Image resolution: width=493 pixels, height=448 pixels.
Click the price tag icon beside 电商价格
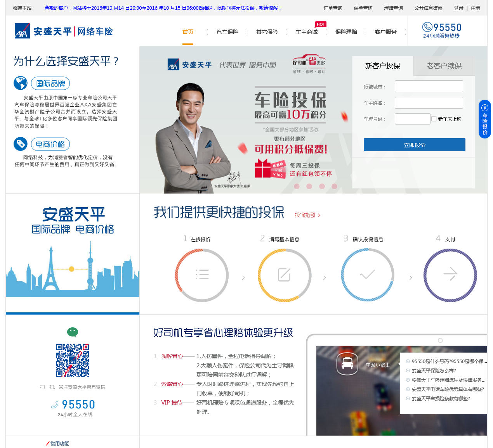coord(21,144)
